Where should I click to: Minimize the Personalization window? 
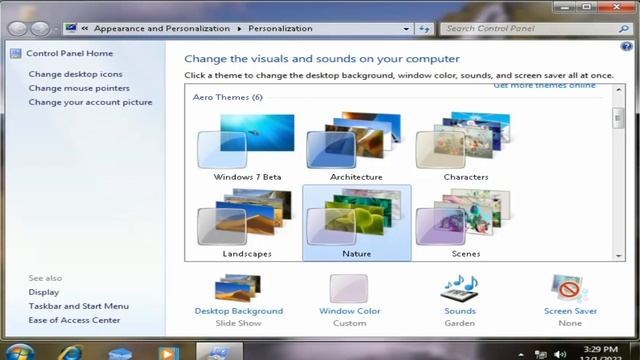click(x=565, y=7)
